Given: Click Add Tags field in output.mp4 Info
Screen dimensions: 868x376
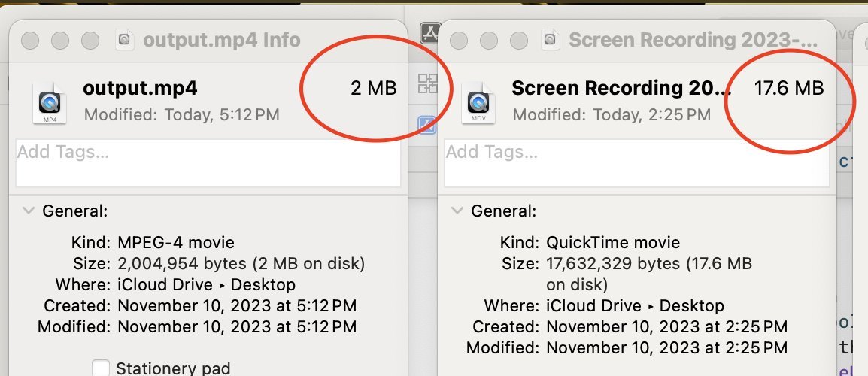Looking at the screenshot, I should tap(208, 162).
